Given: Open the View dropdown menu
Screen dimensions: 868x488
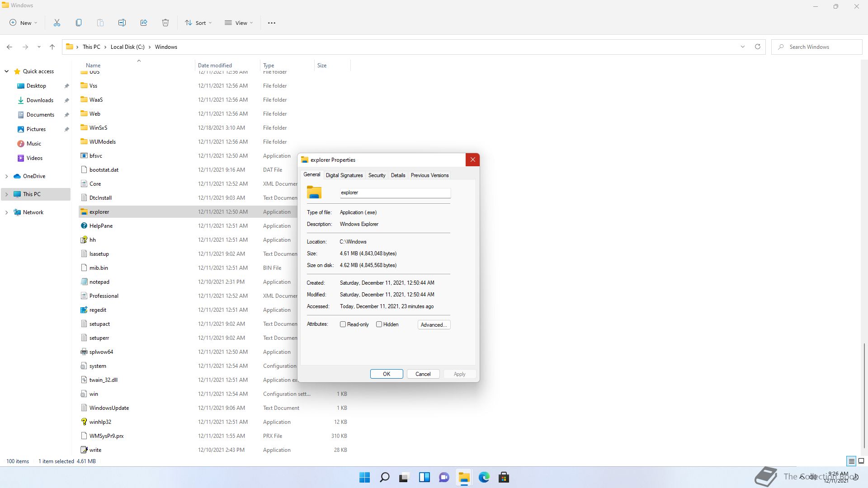Looking at the screenshot, I should [x=239, y=23].
